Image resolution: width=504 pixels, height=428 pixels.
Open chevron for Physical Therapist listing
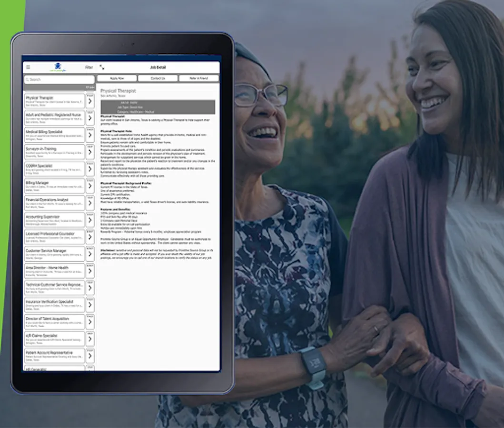click(x=90, y=101)
